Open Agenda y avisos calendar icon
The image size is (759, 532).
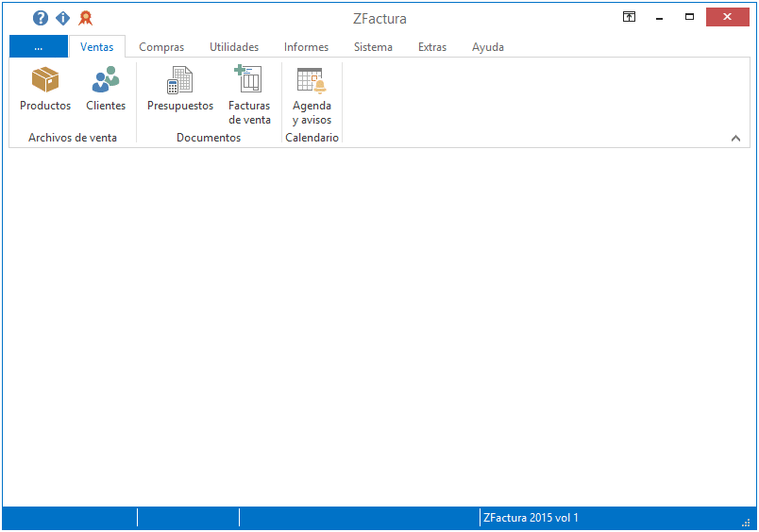312,80
